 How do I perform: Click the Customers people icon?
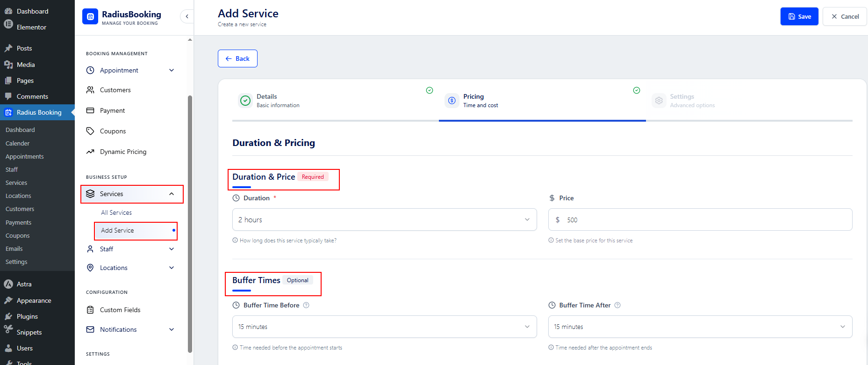(90, 90)
